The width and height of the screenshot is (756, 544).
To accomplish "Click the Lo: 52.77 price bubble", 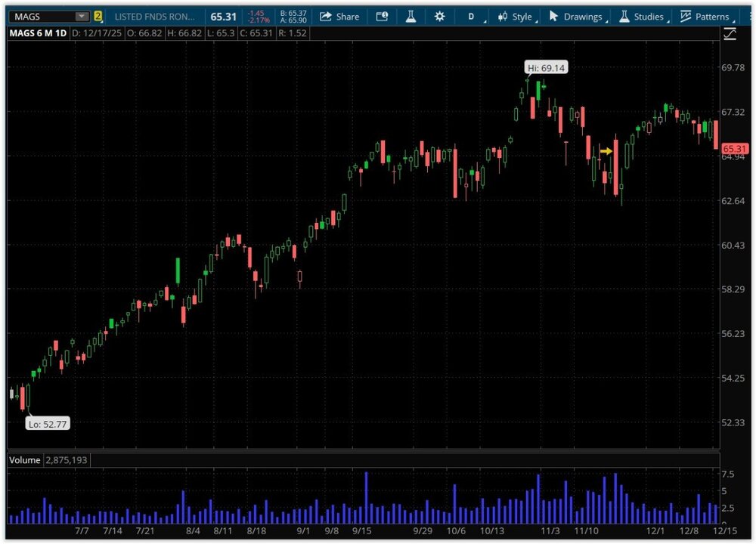I will click(x=47, y=424).
